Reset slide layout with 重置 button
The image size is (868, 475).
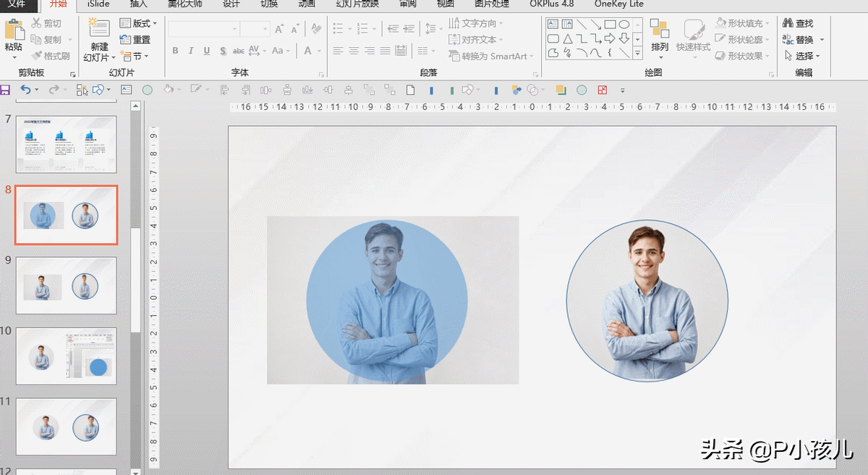pos(135,40)
